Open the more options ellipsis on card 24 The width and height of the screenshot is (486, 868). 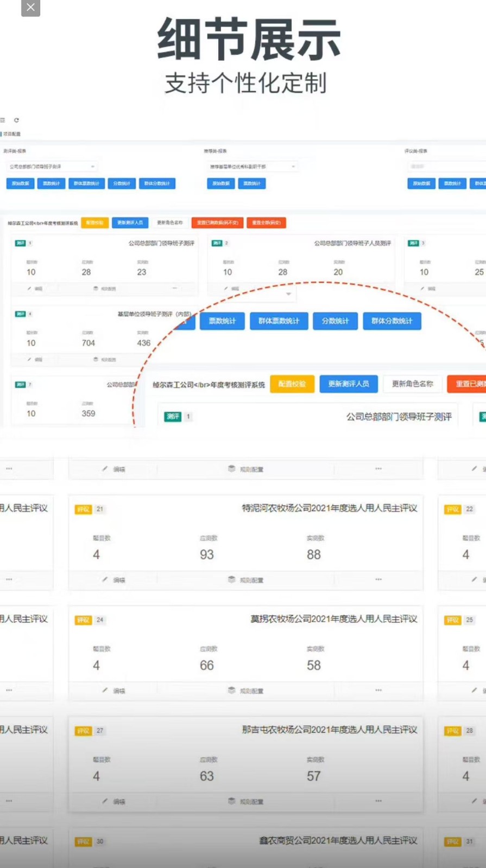378,690
